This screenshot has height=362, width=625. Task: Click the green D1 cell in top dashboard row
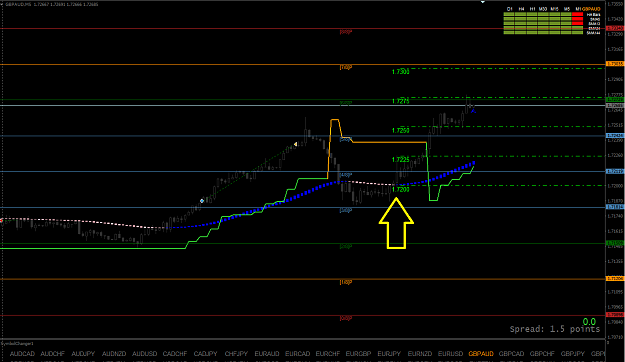[509, 14]
